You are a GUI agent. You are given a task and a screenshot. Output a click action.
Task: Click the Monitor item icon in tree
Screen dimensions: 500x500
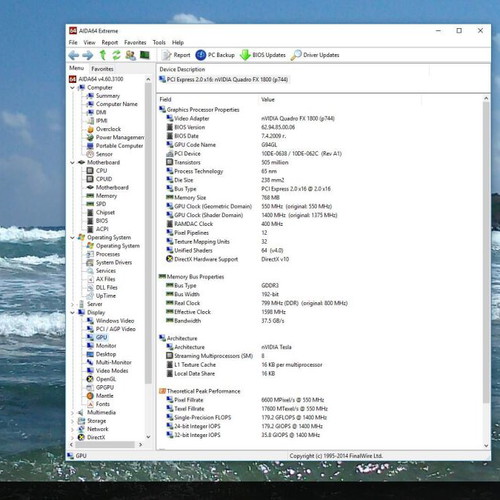(90, 346)
